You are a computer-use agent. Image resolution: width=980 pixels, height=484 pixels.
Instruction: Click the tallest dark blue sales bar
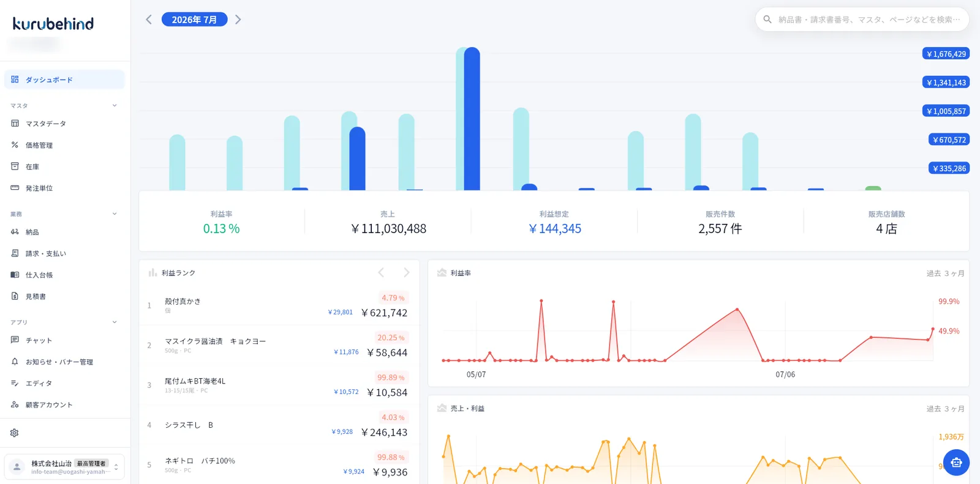click(472, 119)
